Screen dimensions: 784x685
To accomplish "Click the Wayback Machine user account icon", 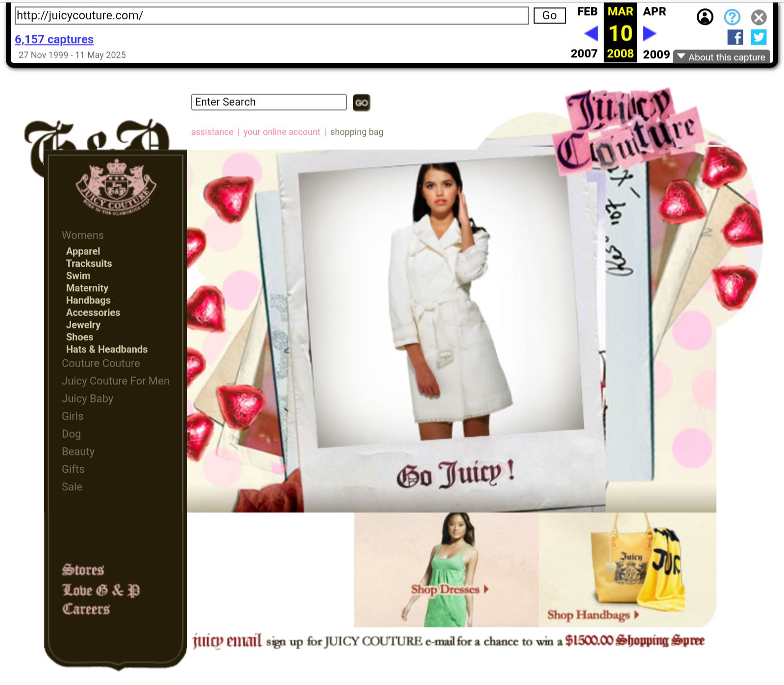I will [x=705, y=17].
